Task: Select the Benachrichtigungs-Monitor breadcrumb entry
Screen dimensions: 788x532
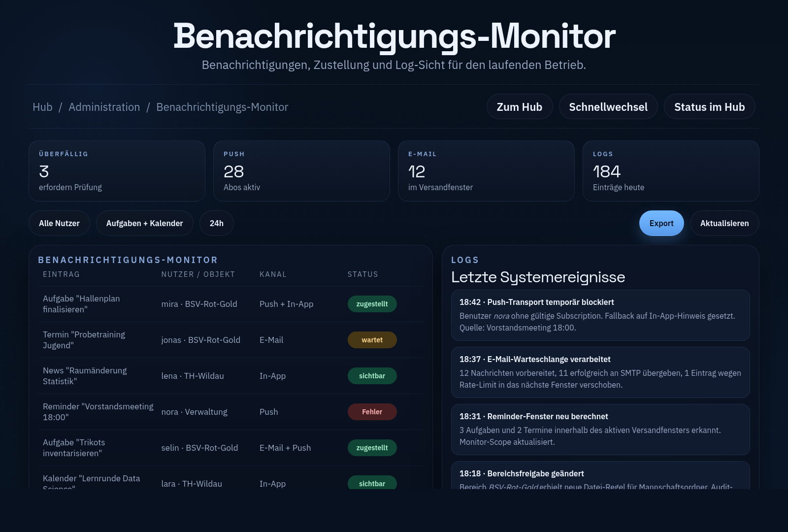Action: [x=222, y=107]
